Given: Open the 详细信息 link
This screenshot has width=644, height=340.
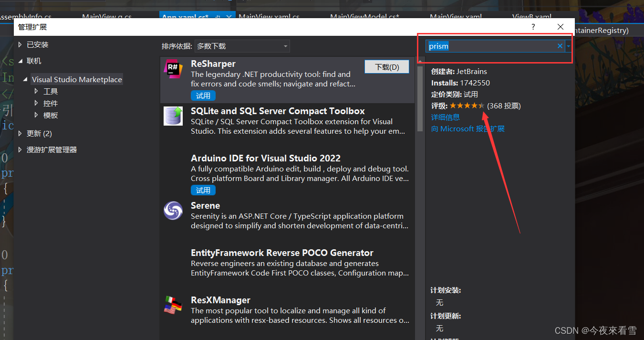Looking at the screenshot, I should click(446, 117).
